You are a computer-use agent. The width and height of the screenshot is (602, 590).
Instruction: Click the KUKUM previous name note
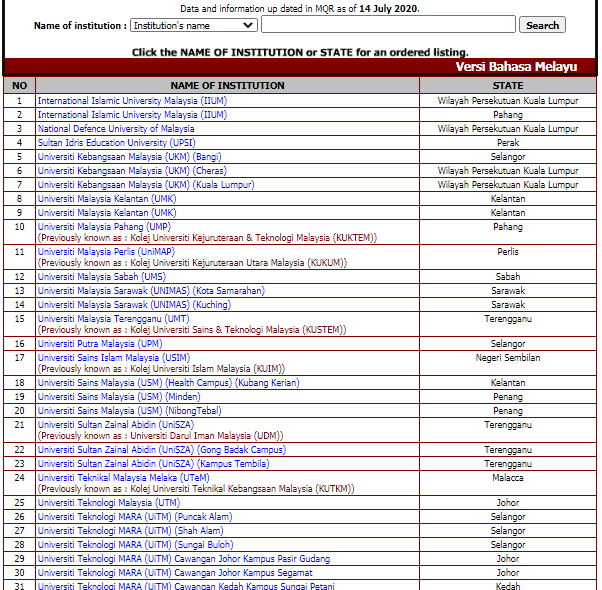192,263
